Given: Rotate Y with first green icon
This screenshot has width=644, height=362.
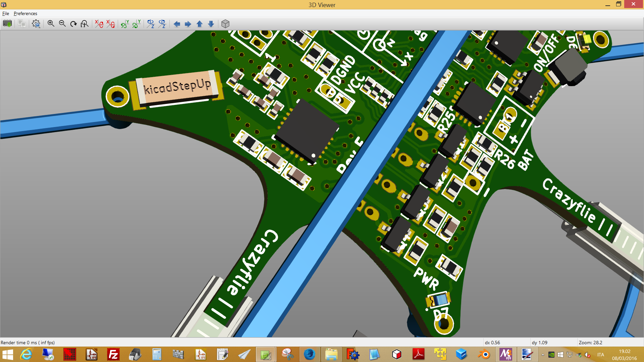Looking at the screenshot, I should [125, 24].
